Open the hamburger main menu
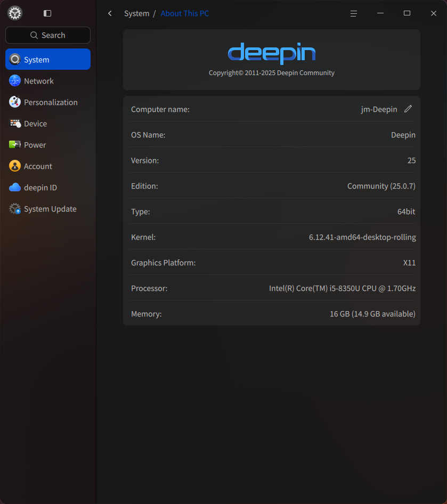Screen dimensions: 447x504 tap(353, 13)
